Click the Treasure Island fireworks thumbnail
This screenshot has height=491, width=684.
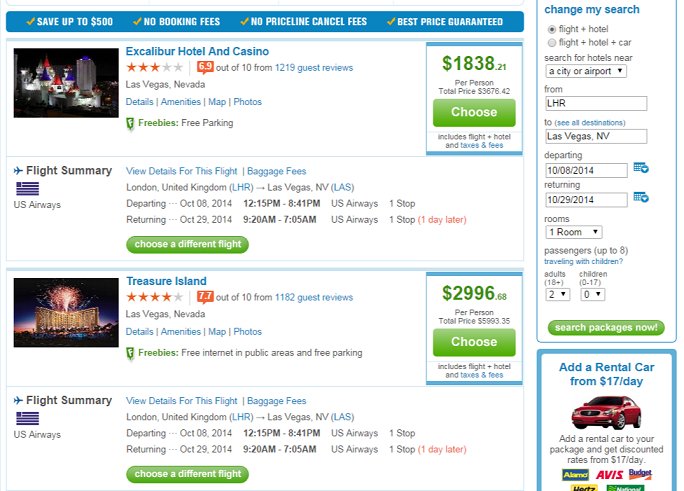tap(66, 313)
